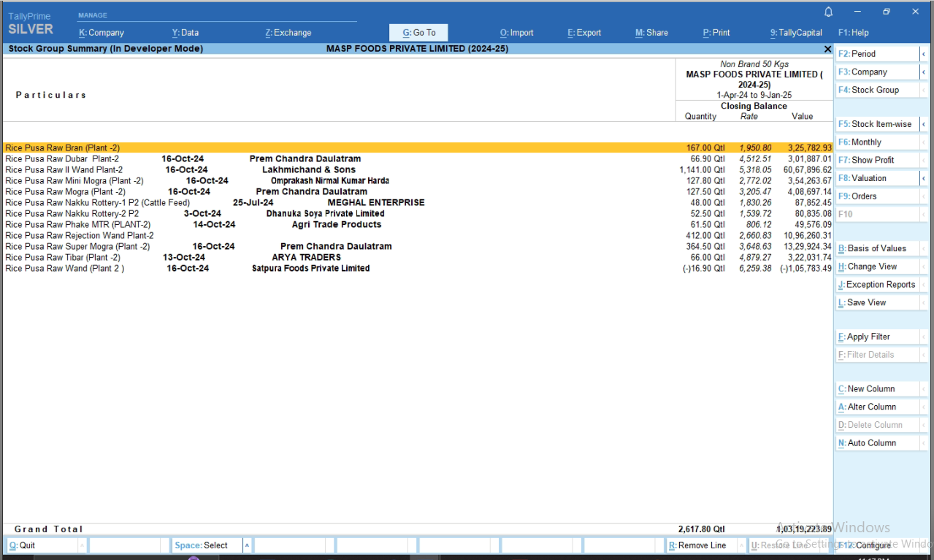The width and height of the screenshot is (934, 560).
Task: Select Rice Pusa Raw Phake MTR (PLANT-2)
Action: coord(418,225)
